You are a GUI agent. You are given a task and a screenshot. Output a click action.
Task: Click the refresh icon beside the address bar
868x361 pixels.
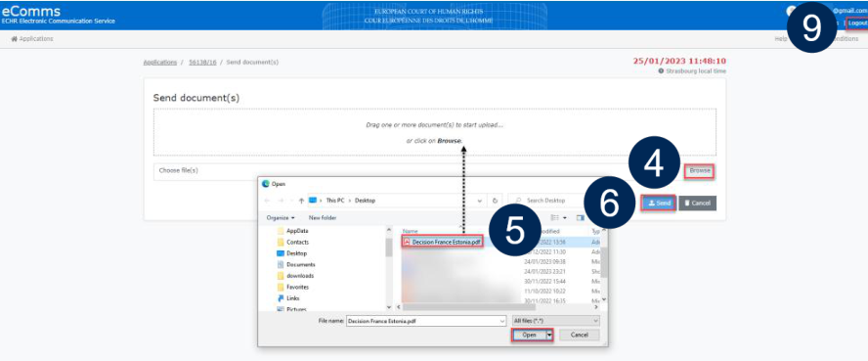[495, 201]
